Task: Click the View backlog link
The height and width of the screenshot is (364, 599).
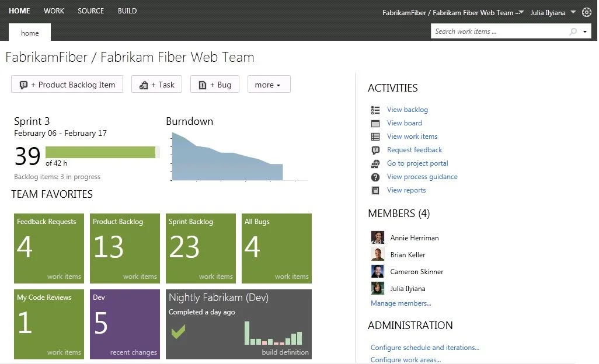Action: (x=408, y=110)
